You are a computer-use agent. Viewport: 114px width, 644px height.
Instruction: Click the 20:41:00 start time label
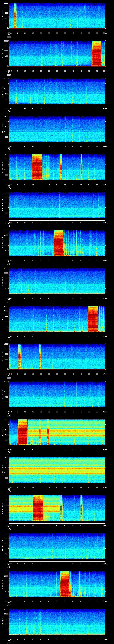(x=9, y=184)
